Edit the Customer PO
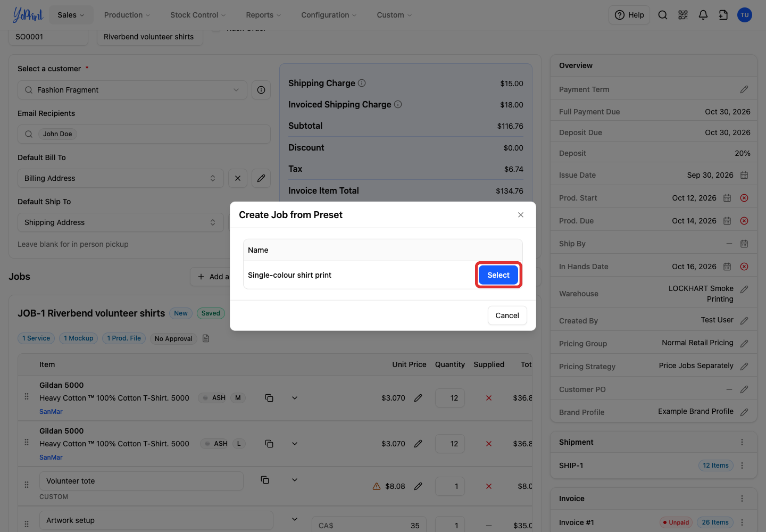Screen dimensions: 766x532 [x=744, y=389]
